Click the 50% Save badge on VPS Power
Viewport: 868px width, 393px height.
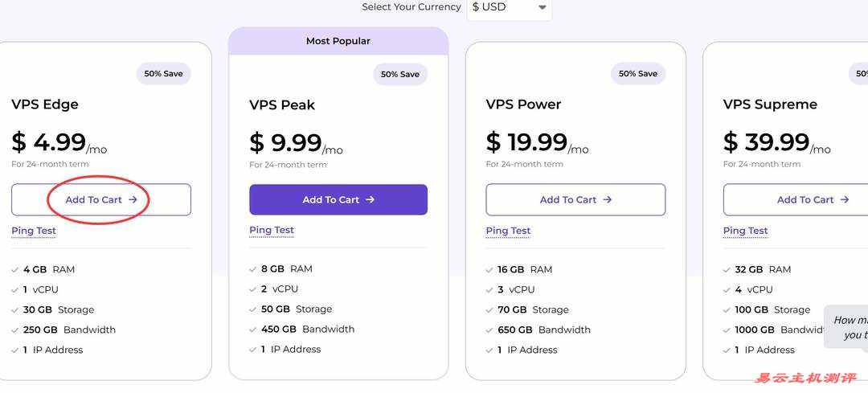(637, 74)
